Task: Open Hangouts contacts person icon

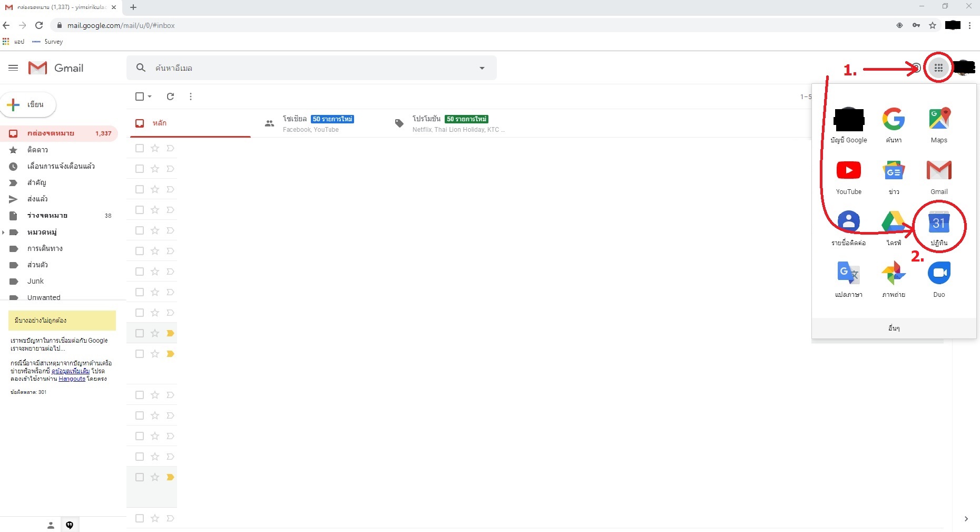Action: 51,525
